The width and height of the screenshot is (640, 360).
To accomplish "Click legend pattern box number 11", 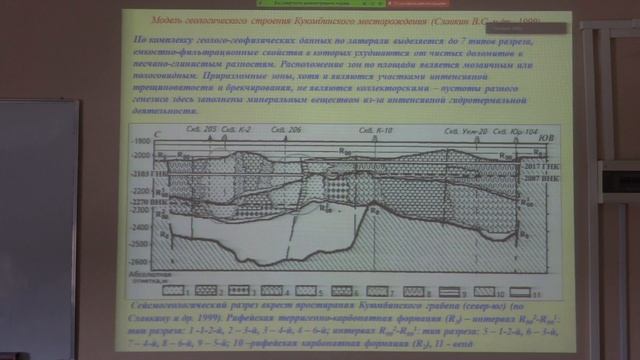I will pyautogui.click(x=520, y=292).
